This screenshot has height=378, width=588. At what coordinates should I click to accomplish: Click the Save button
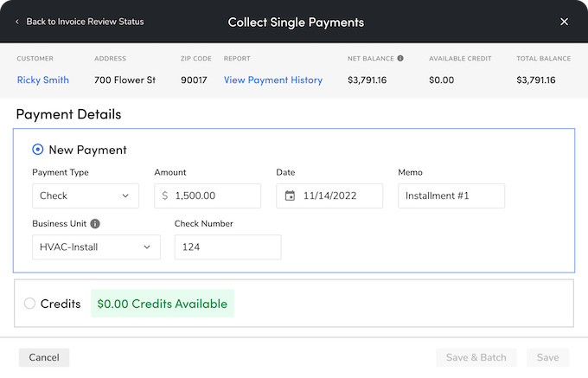tap(547, 357)
